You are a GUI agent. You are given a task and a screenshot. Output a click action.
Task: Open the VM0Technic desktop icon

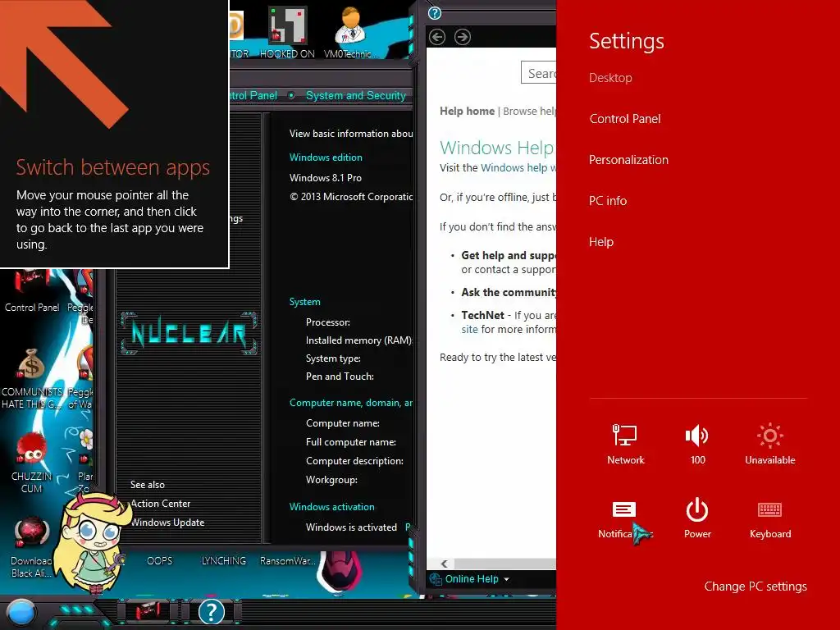350,32
